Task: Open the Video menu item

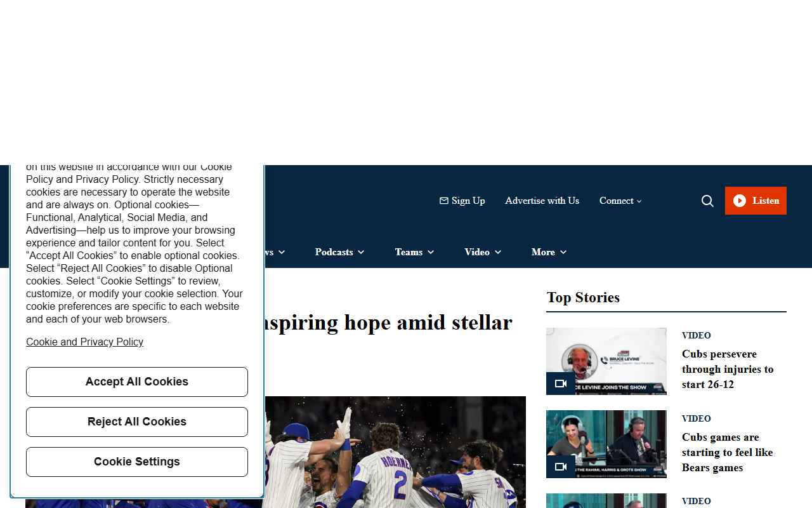Action: 477,252
